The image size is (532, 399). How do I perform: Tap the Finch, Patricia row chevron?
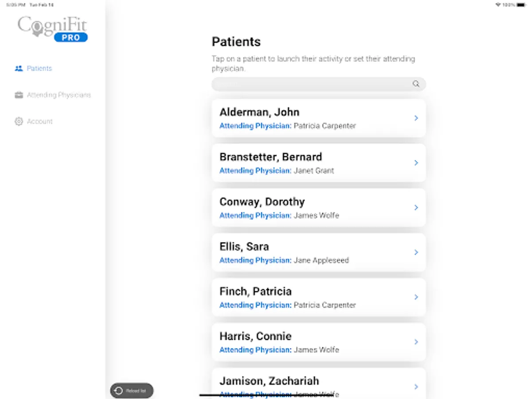point(416,297)
